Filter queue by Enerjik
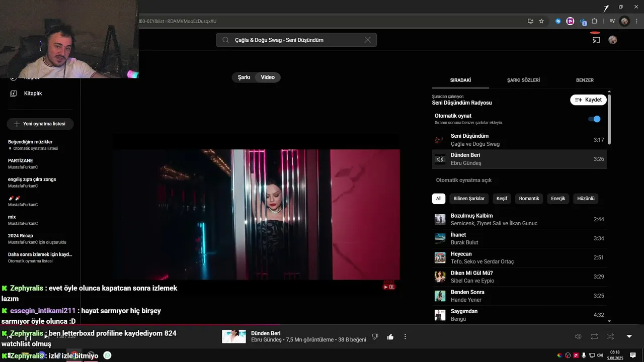The width and height of the screenshot is (644, 362). (x=558, y=199)
